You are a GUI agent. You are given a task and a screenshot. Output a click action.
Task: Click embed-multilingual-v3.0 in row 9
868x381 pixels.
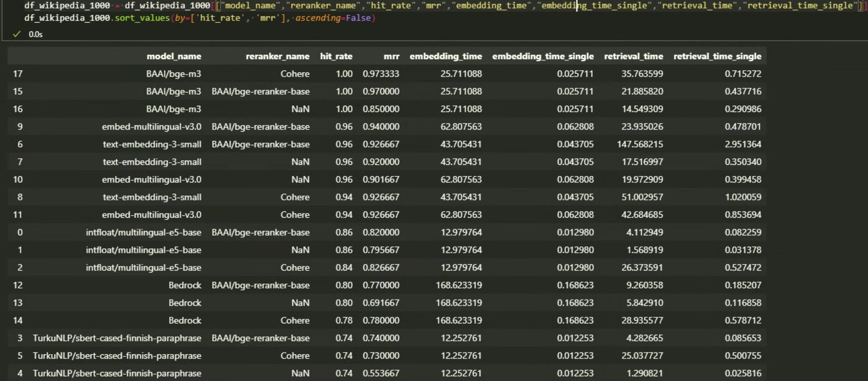(151, 127)
